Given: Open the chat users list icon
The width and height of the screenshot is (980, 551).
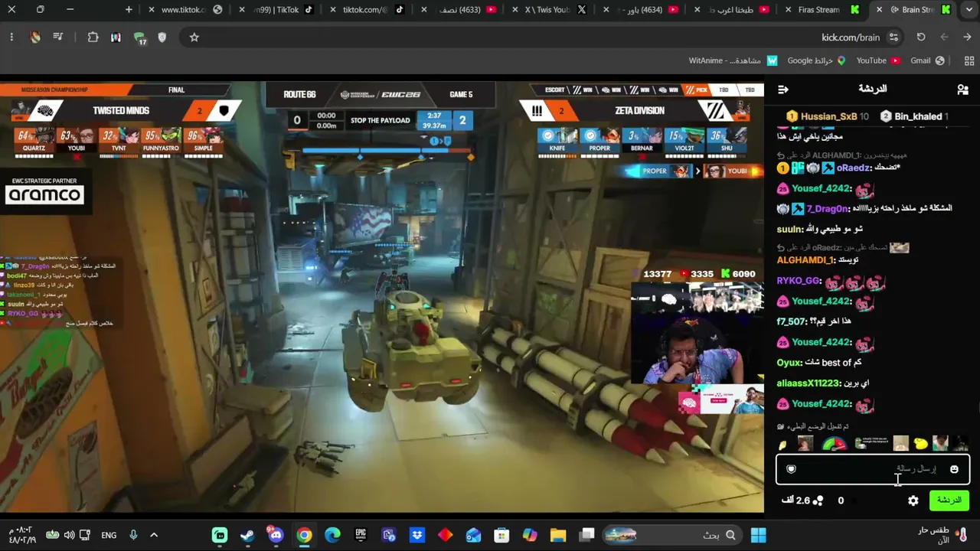Looking at the screenshot, I should (x=962, y=90).
